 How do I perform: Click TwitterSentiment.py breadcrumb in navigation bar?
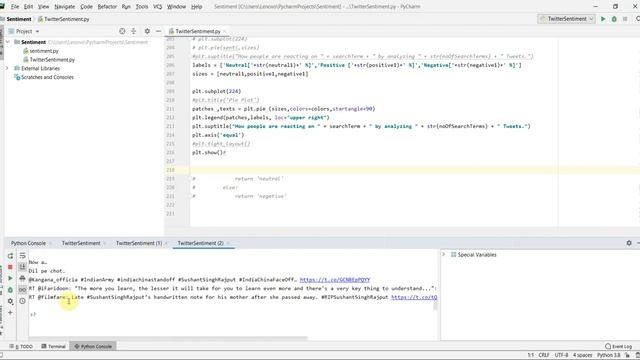tap(64, 19)
